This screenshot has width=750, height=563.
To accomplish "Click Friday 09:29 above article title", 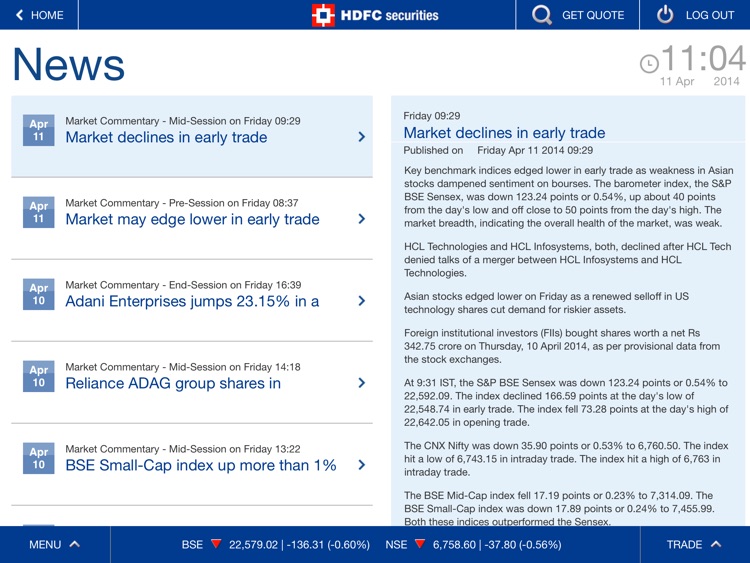I will click(431, 116).
